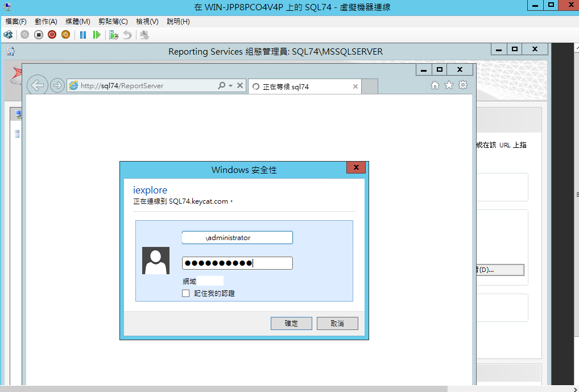Close the Windows 安全性 dialog
The image size is (579, 392).
[x=356, y=167]
